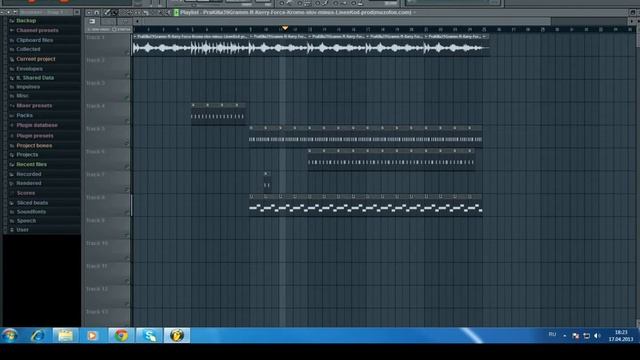640x360 pixels.
Task: Open the Windows Start menu
Action: 10,336
